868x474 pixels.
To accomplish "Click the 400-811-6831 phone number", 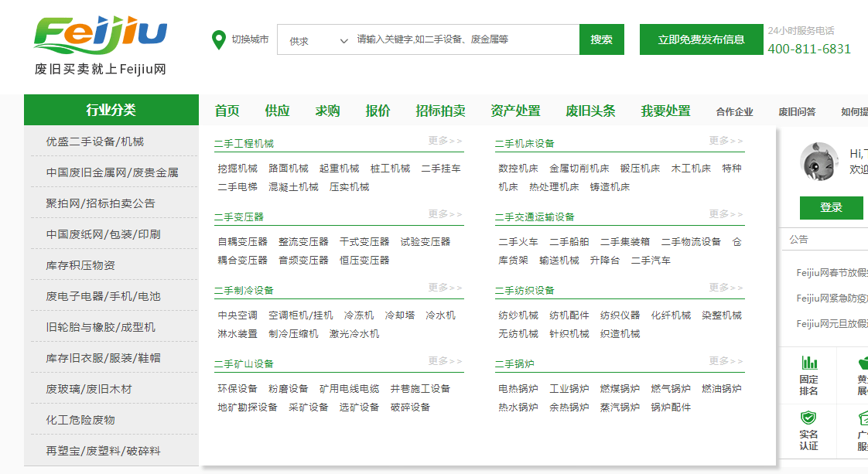I will click(809, 49).
